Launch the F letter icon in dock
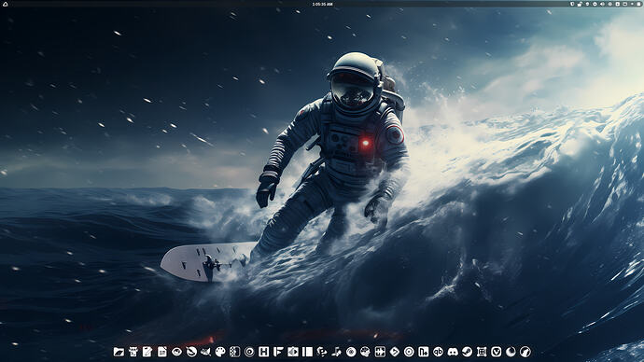 coord(278,352)
